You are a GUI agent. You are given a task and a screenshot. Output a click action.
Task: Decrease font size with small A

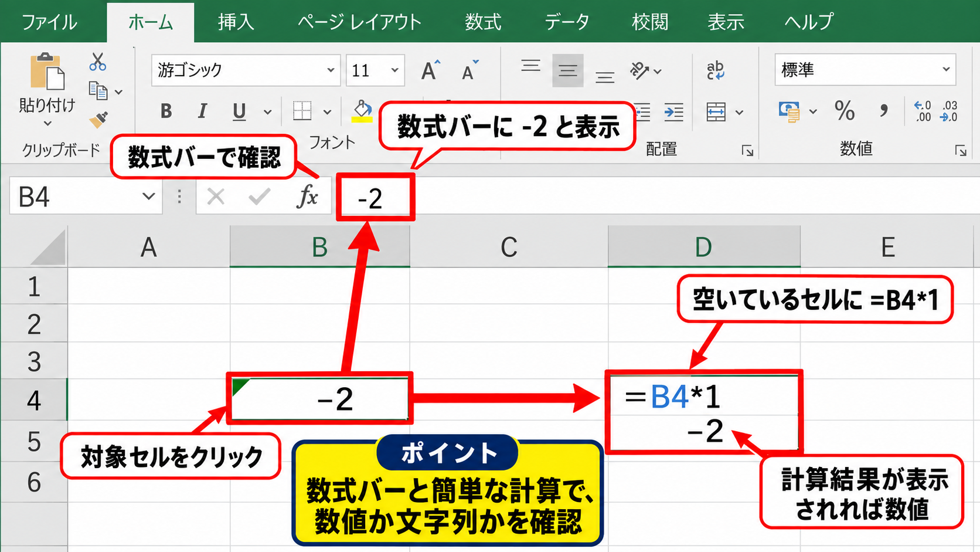pos(470,70)
